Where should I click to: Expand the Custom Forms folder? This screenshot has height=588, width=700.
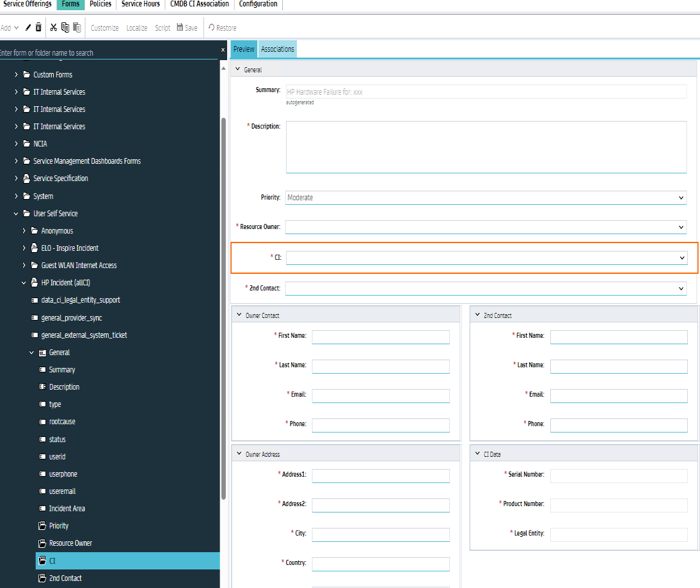click(x=17, y=75)
